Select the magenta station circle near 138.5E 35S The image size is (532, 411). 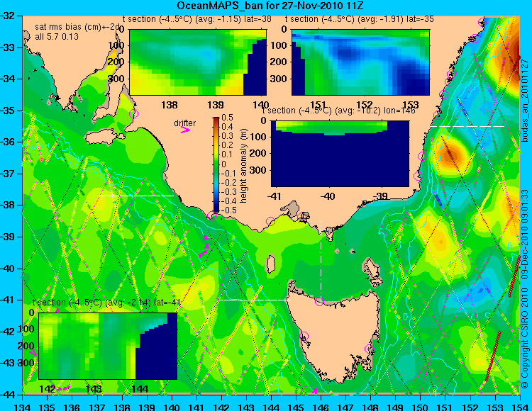click(x=133, y=113)
